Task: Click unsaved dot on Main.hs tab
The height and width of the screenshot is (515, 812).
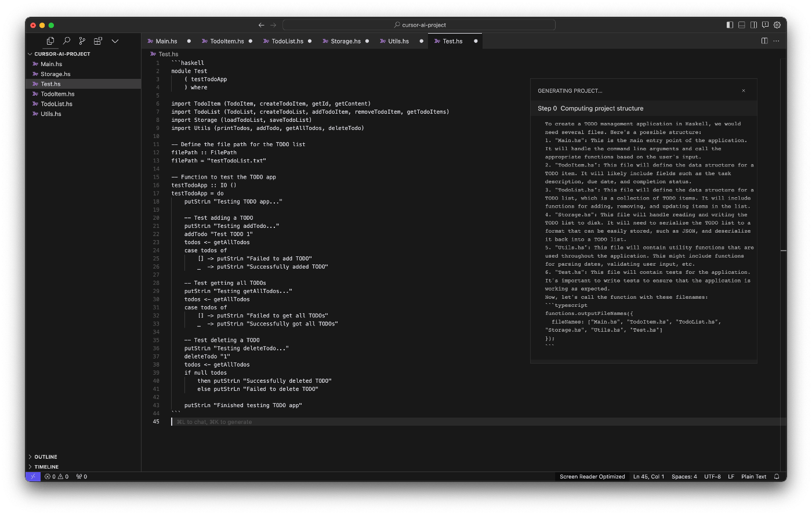Action: pos(188,41)
